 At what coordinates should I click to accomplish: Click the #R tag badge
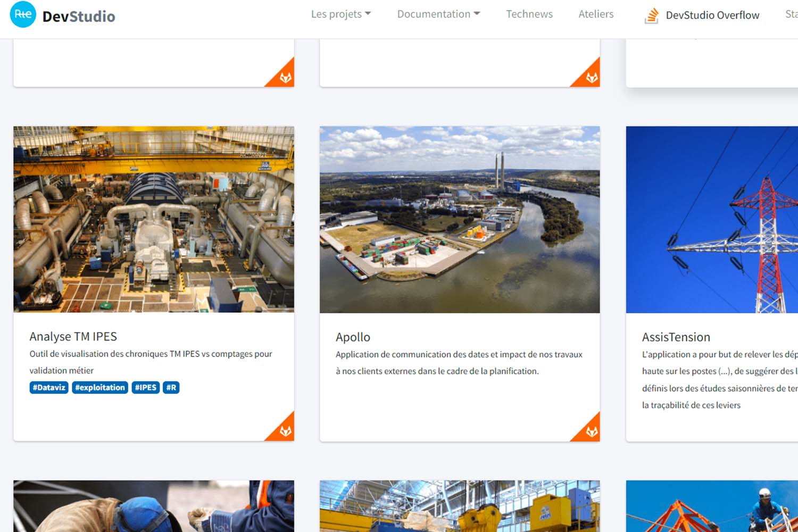(x=171, y=387)
